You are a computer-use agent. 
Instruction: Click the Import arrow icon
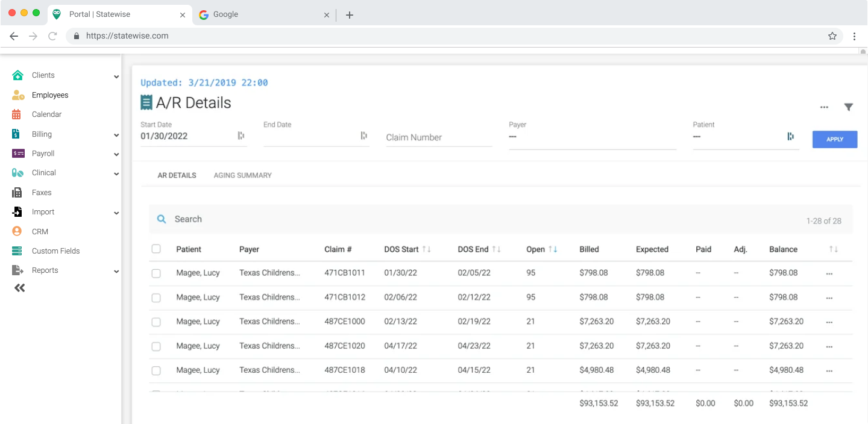17,212
